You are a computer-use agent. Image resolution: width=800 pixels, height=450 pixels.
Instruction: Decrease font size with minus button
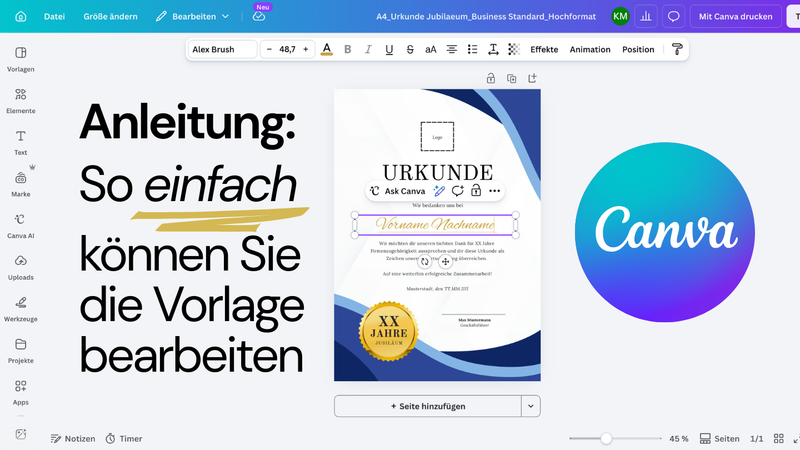(x=269, y=49)
